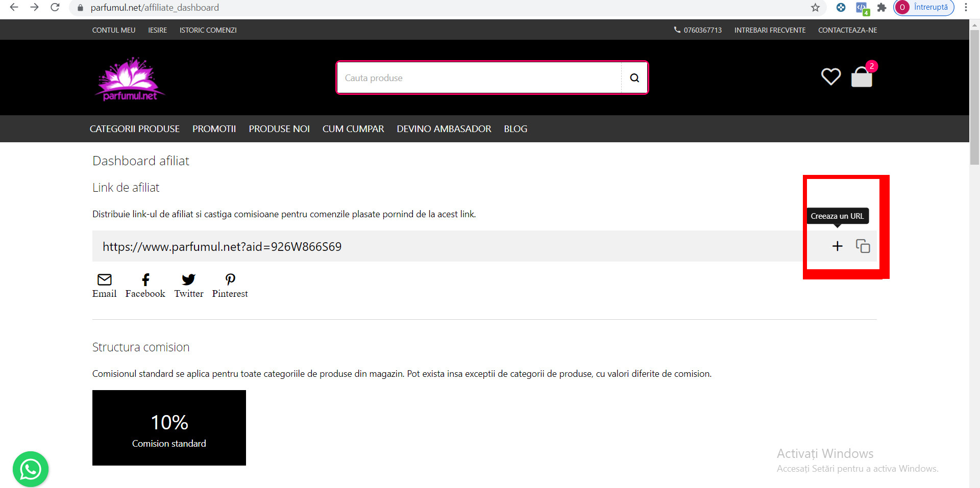Click browser forward arrow
Image resolution: width=980 pixels, height=488 pixels.
pyautogui.click(x=34, y=7)
